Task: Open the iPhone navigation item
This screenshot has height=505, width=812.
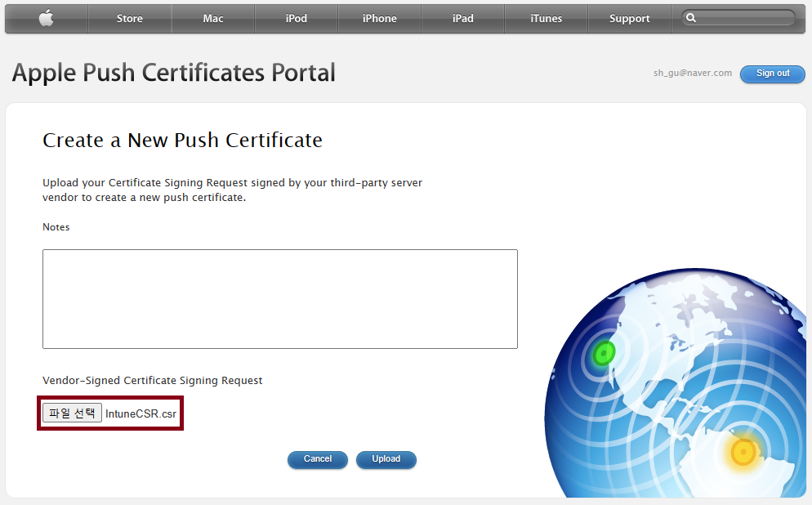Action: click(380, 19)
